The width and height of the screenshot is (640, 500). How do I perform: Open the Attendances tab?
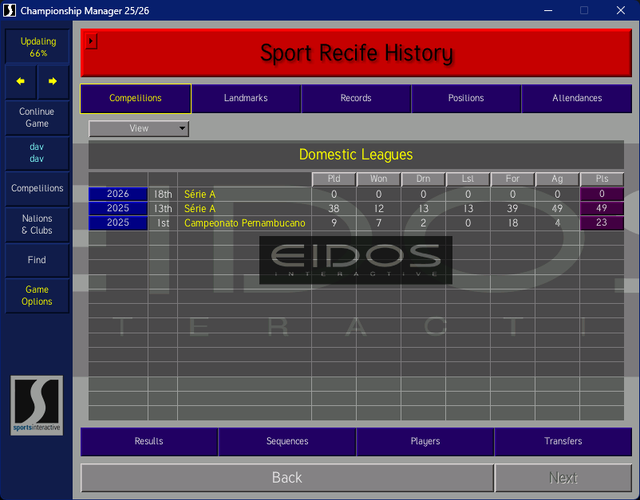coord(577,98)
